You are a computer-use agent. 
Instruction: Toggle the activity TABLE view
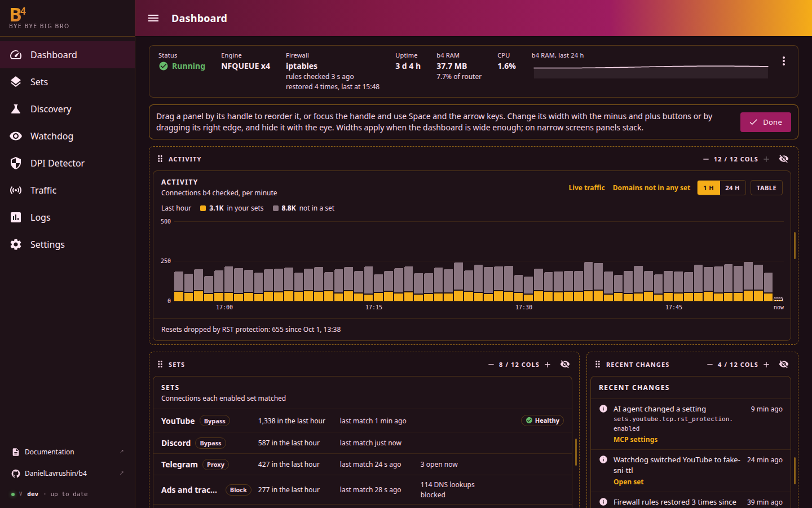coord(766,188)
